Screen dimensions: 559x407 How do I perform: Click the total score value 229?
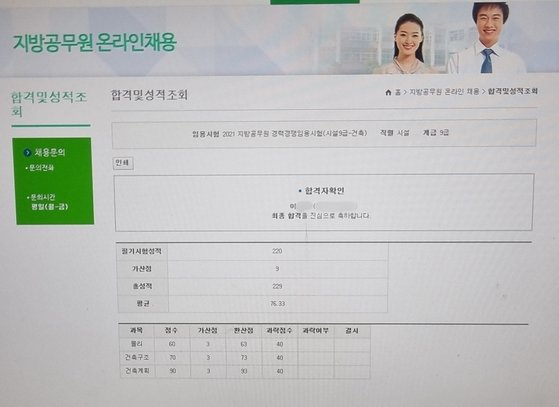tap(277, 286)
